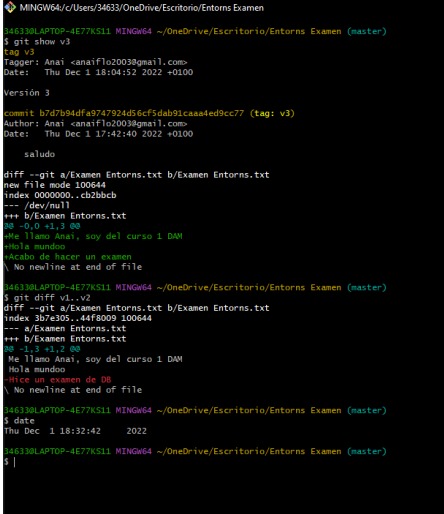Click removed line '-Hice un examen de DB'

57,380
